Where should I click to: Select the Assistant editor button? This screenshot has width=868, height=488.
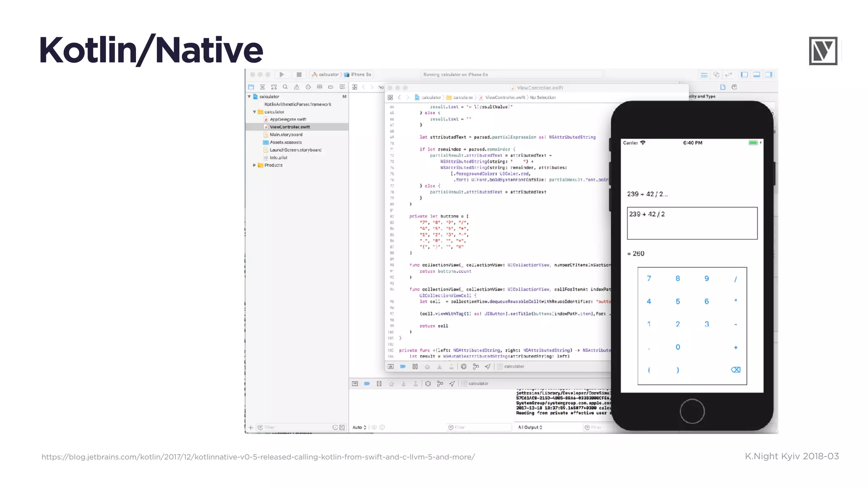716,75
